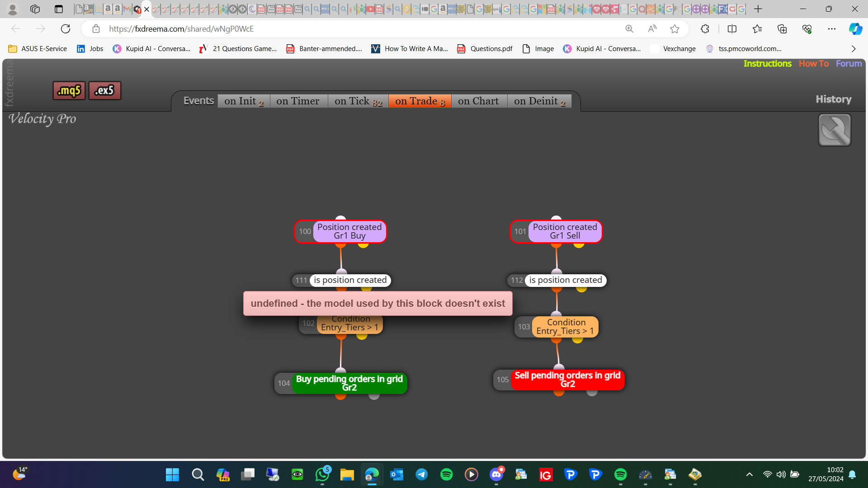
Task: Click the Velocity Pro project title
Action: pos(42,119)
